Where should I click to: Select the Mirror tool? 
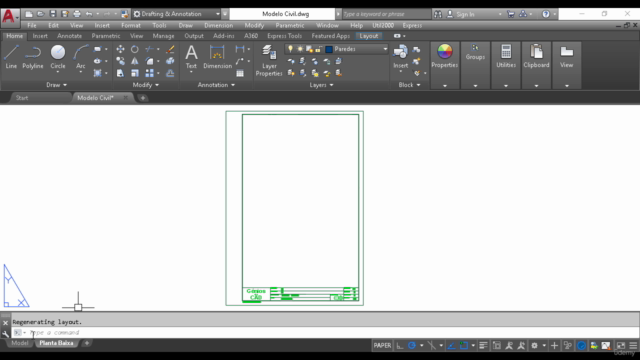click(135, 61)
